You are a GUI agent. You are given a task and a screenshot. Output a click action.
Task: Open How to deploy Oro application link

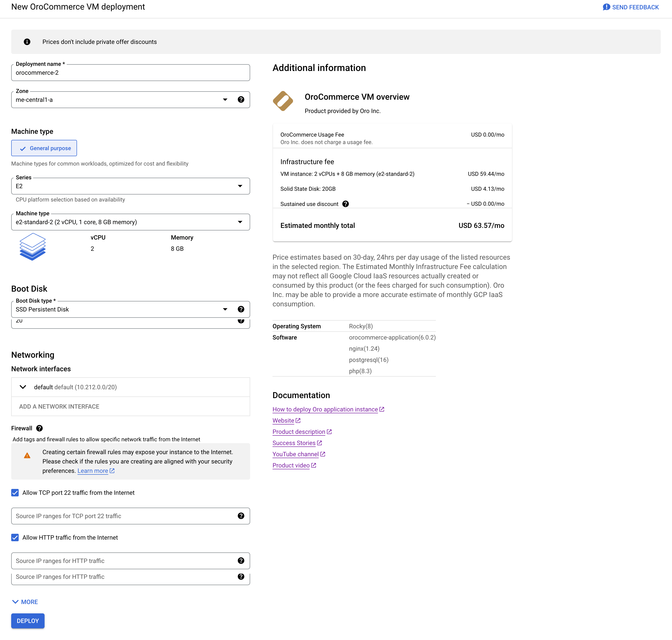[325, 409]
